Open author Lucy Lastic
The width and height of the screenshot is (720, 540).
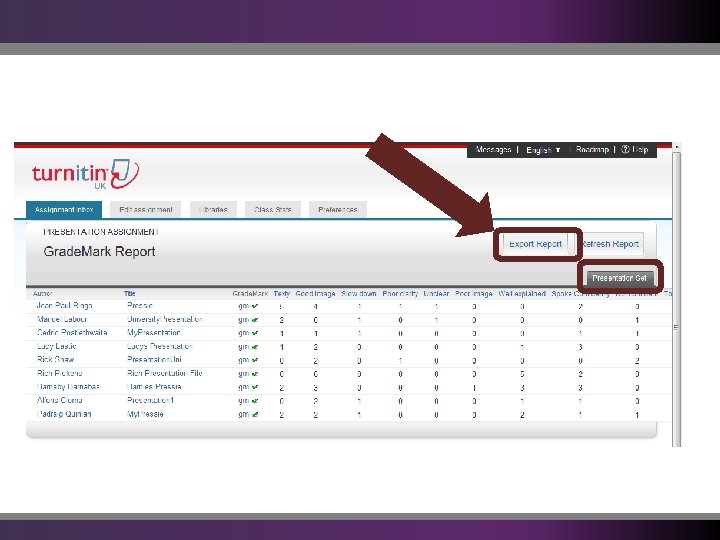tap(56, 346)
